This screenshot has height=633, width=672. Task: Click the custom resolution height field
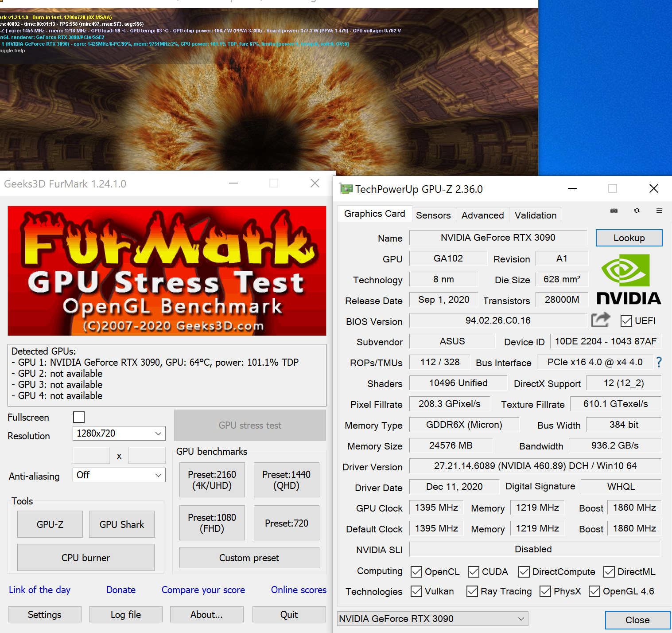(x=147, y=455)
